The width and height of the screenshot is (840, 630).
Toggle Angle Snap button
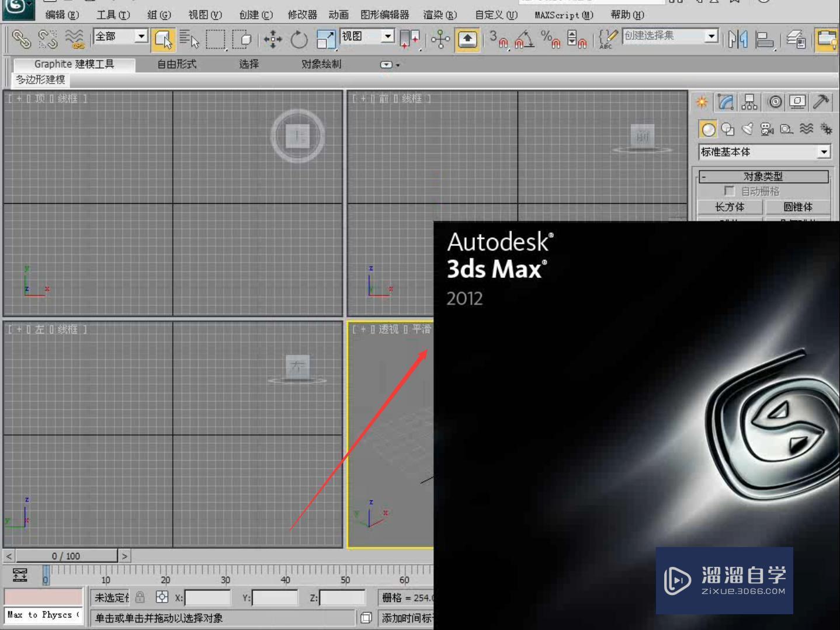524,39
